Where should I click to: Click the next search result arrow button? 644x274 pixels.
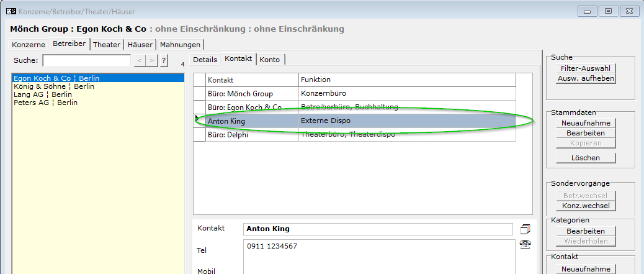click(151, 60)
